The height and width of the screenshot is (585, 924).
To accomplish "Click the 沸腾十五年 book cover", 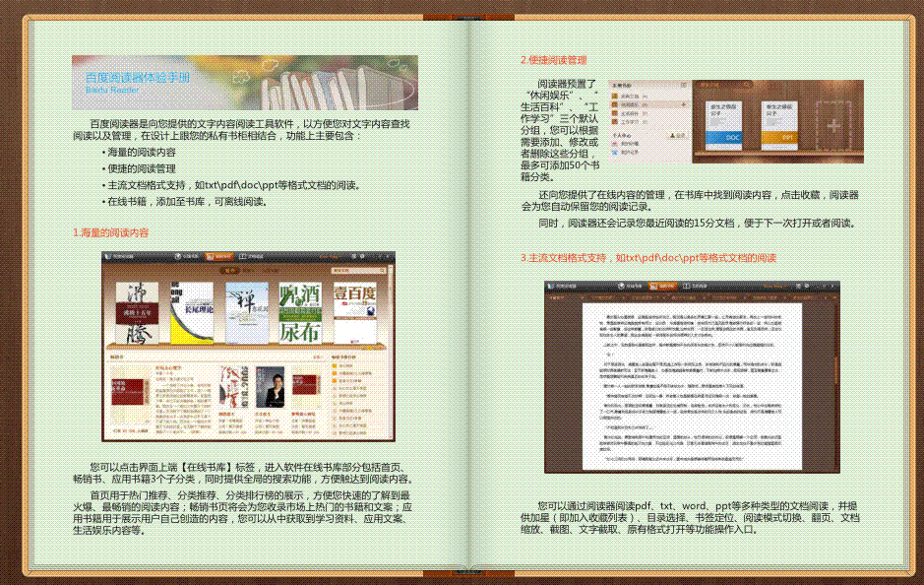I will (137, 312).
